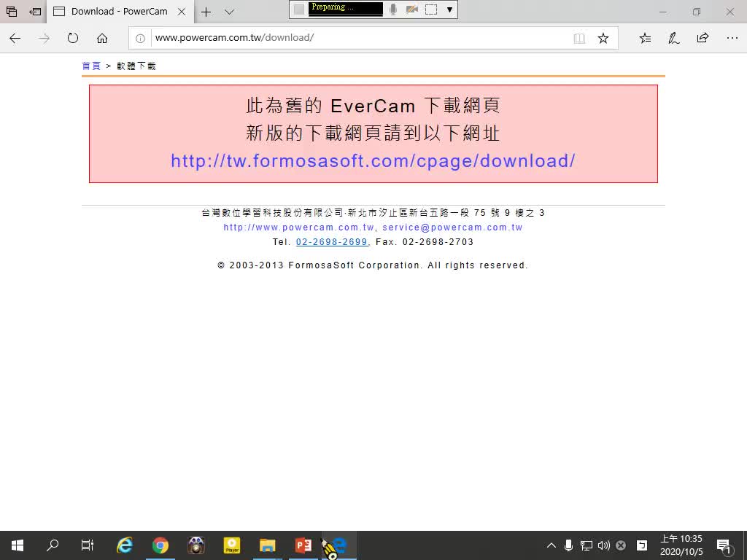Email service@powercam.com.tw link
The width and height of the screenshot is (747, 560).
click(x=452, y=227)
